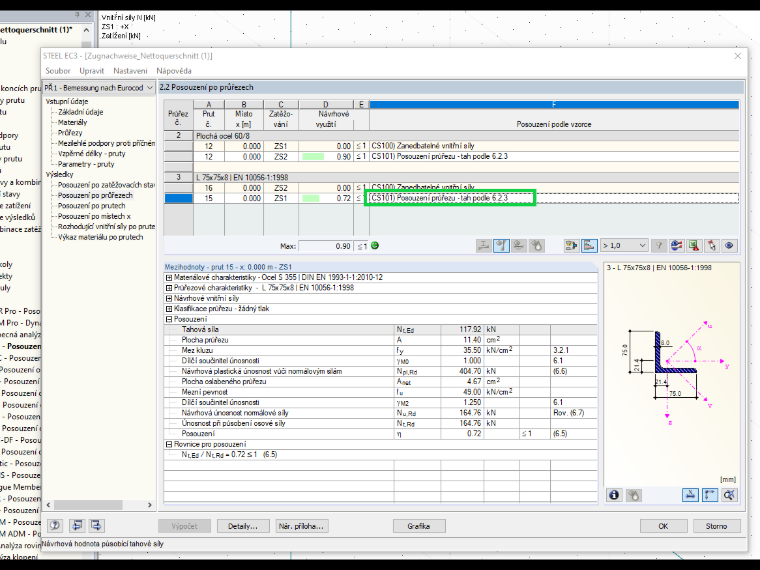The width and height of the screenshot is (760, 570).
Task: Click the eye view mode icon
Action: (729, 246)
